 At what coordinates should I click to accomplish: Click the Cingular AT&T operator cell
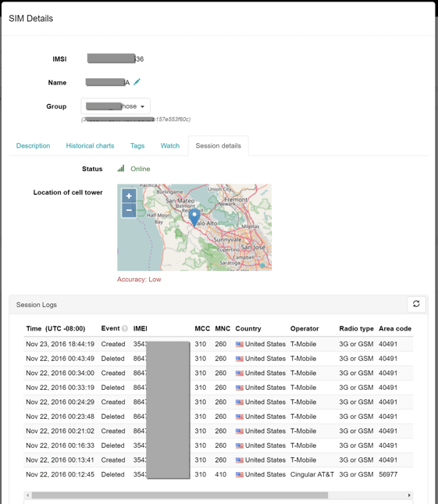(312, 474)
